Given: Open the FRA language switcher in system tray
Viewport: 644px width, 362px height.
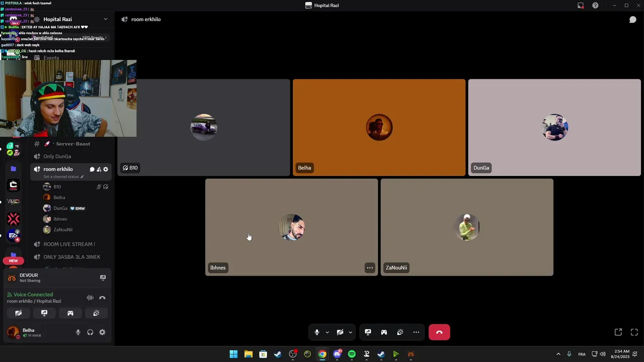Looking at the screenshot, I should point(582,354).
